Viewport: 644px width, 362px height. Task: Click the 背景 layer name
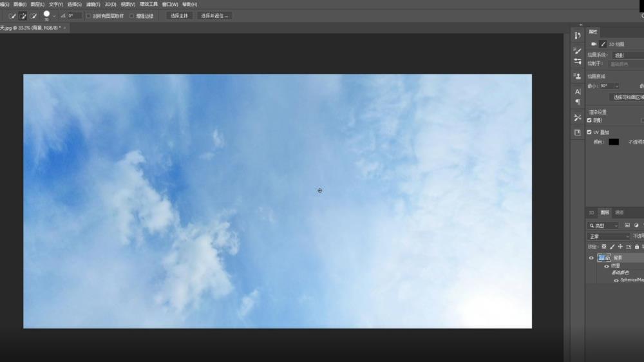[618, 258]
